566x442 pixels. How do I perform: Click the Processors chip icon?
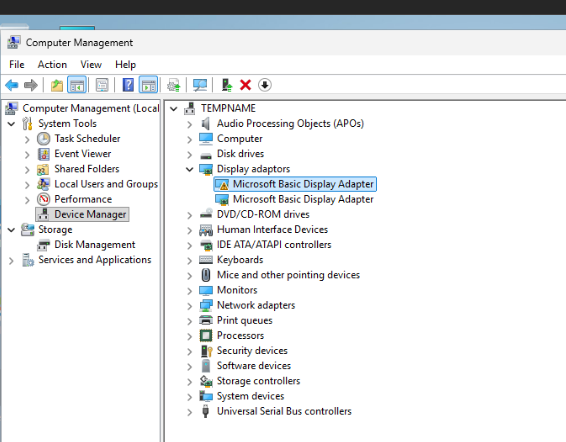[206, 336]
